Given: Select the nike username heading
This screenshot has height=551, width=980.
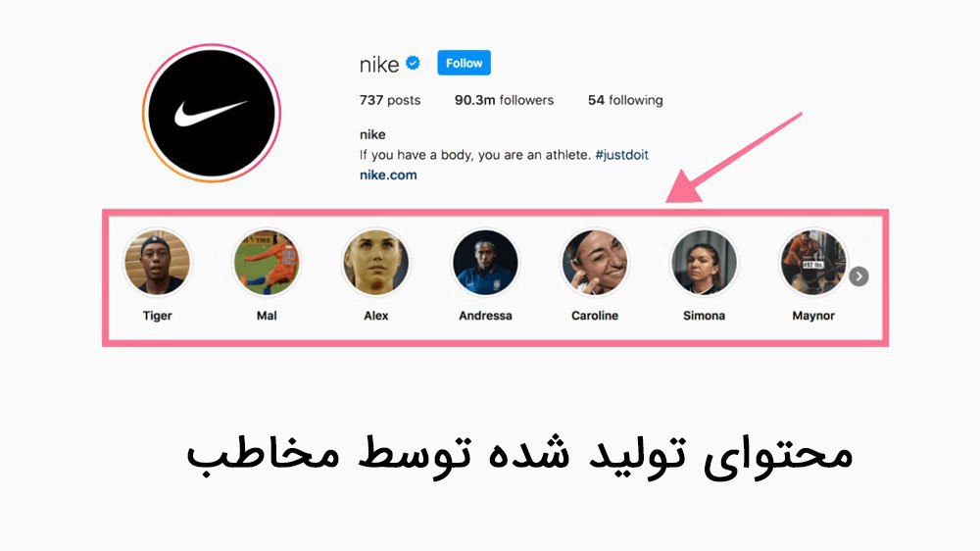Looking at the screenshot, I should [378, 65].
